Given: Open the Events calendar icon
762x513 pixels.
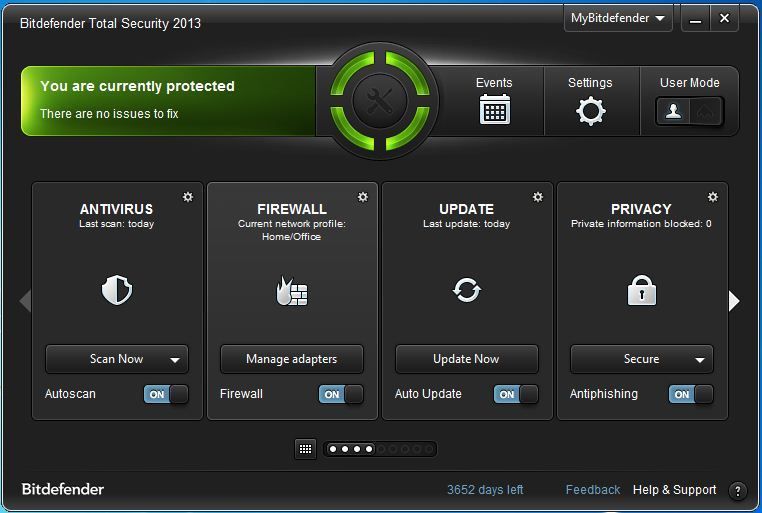Looking at the screenshot, I should (x=494, y=109).
